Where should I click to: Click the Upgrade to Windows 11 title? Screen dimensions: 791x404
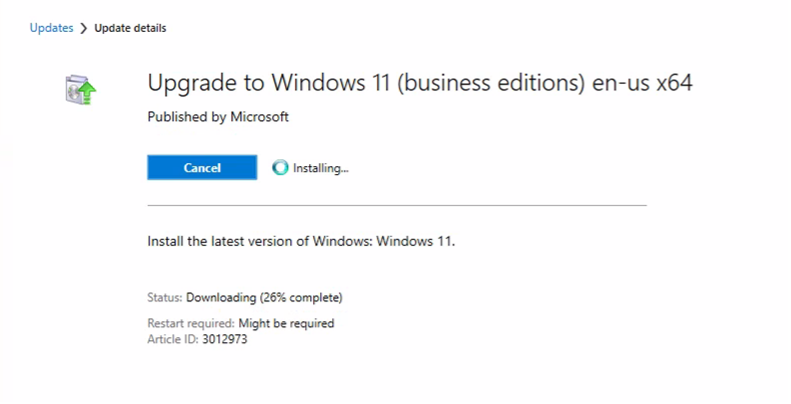(420, 83)
